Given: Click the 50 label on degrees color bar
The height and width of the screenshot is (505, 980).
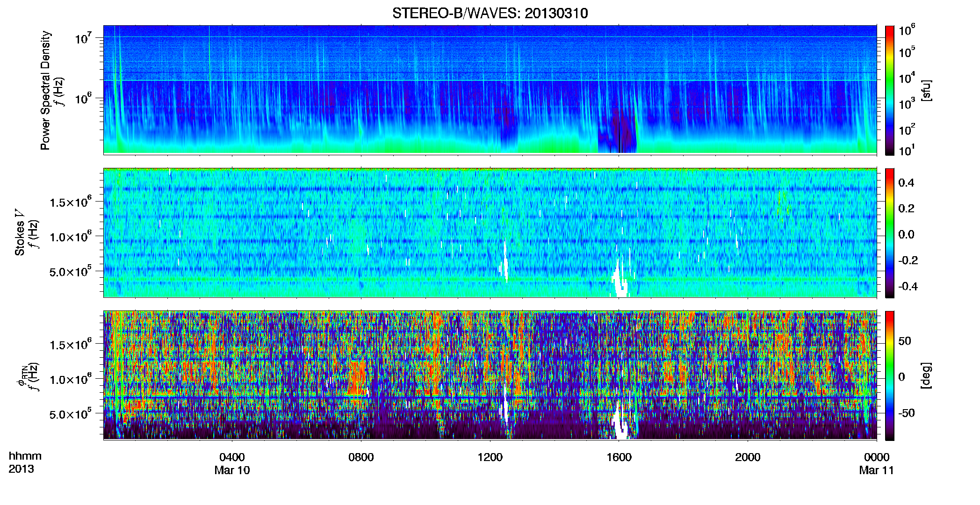Looking at the screenshot, I should click(x=905, y=341).
